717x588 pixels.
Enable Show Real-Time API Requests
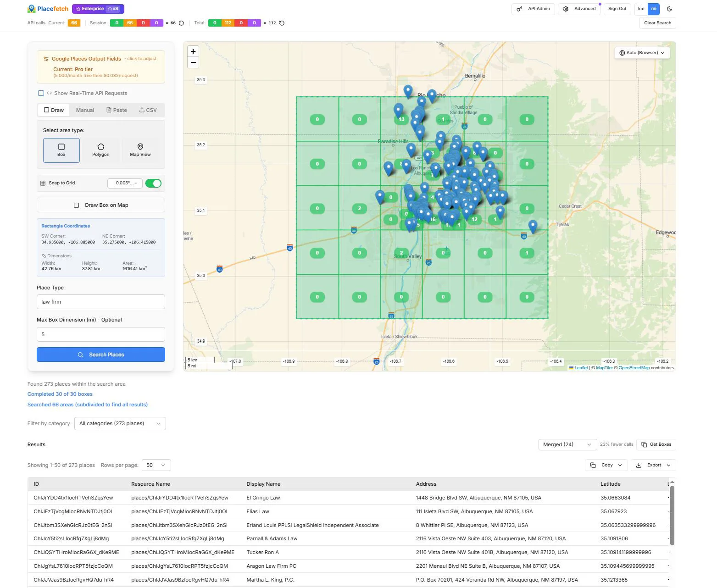click(41, 93)
